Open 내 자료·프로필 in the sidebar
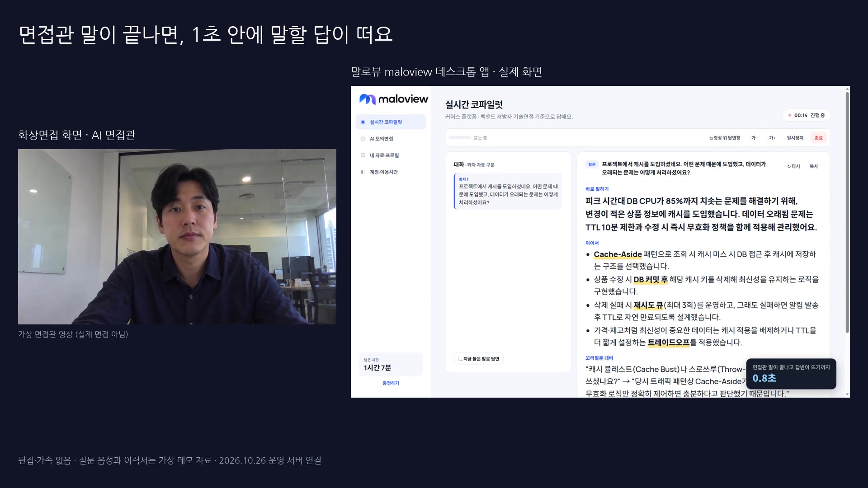The height and width of the screenshot is (488, 868). coord(391,155)
